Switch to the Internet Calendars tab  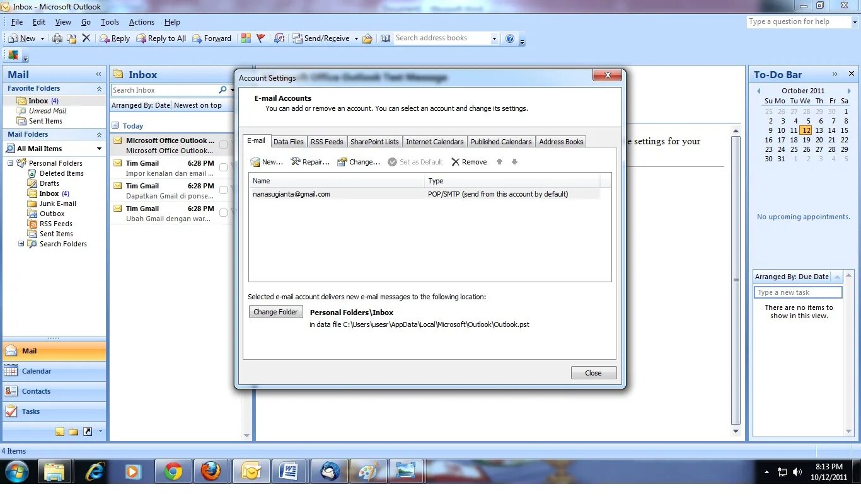[435, 142]
